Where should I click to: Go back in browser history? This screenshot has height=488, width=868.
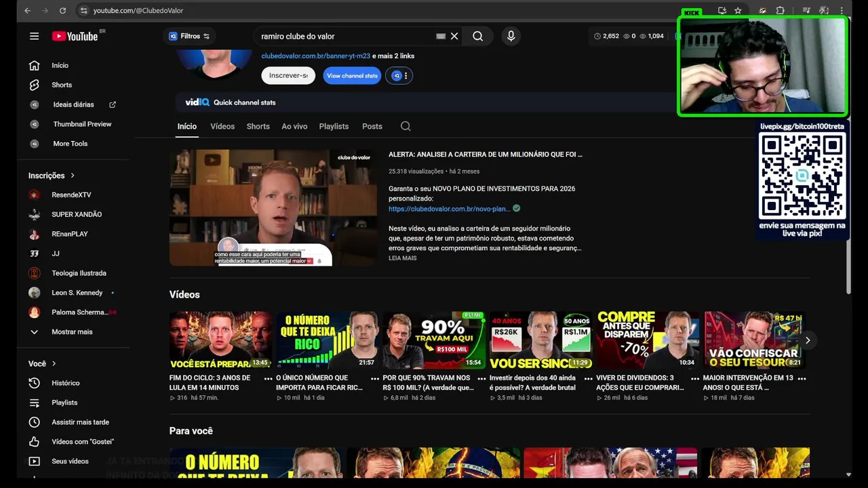[27, 10]
